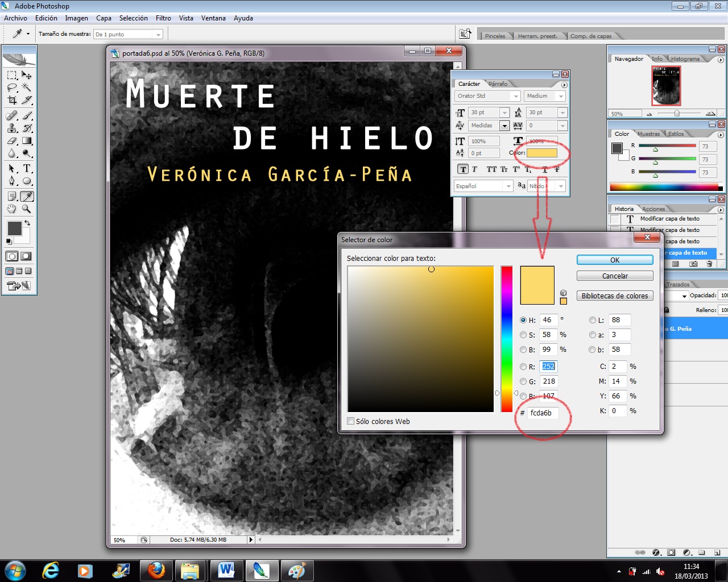This screenshot has height=582, width=728.
Task: Open the Filtro menu
Action: coord(163,18)
